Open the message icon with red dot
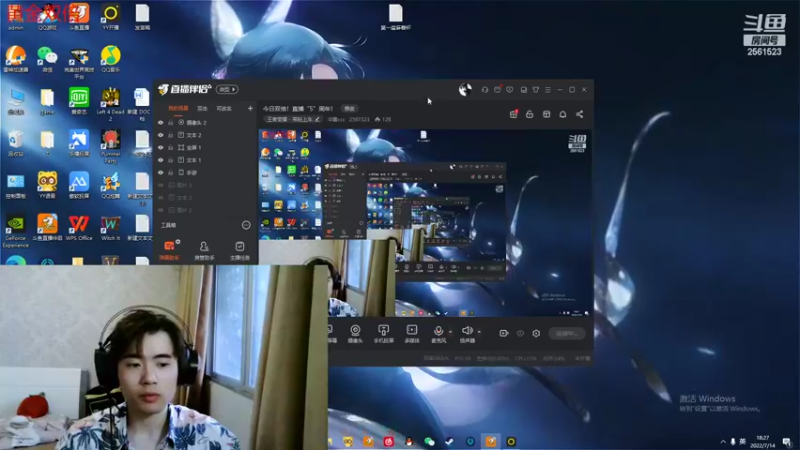The height and width of the screenshot is (450, 800). click(x=497, y=89)
